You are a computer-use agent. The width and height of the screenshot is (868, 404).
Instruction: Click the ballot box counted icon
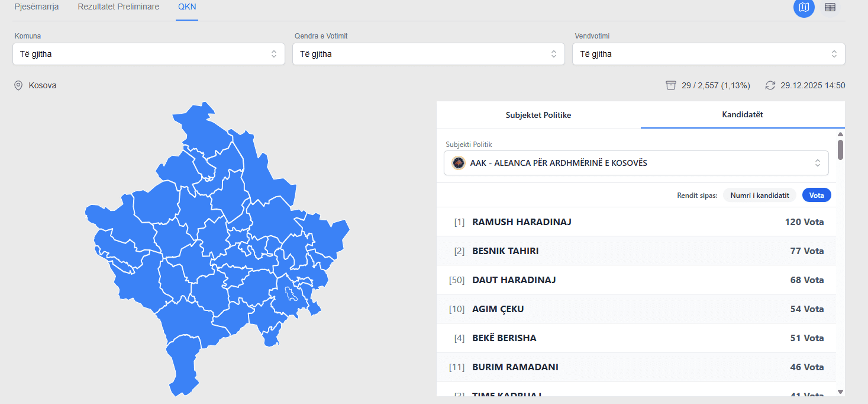click(x=670, y=85)
